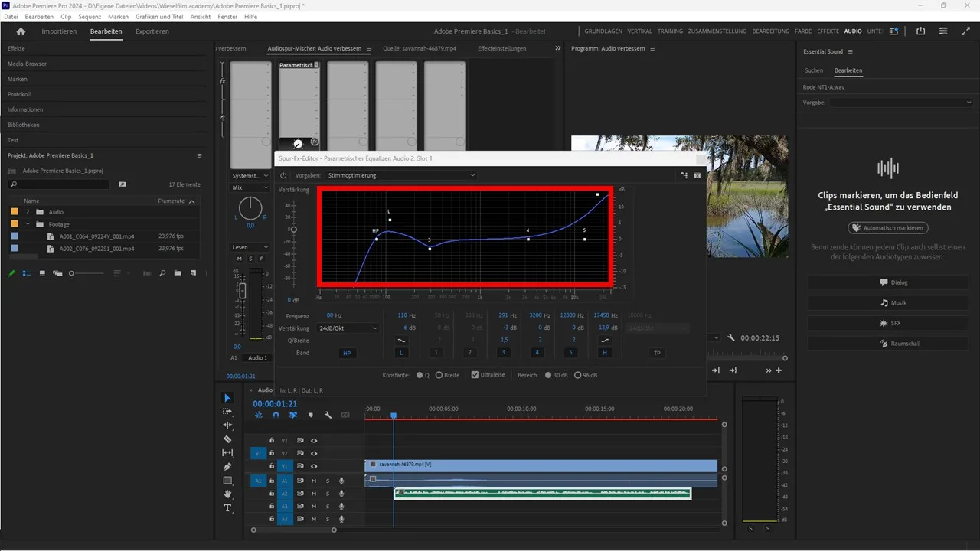
Task: Open Essential Sound Vorgabe dropdown
Action: coord(902,102)
